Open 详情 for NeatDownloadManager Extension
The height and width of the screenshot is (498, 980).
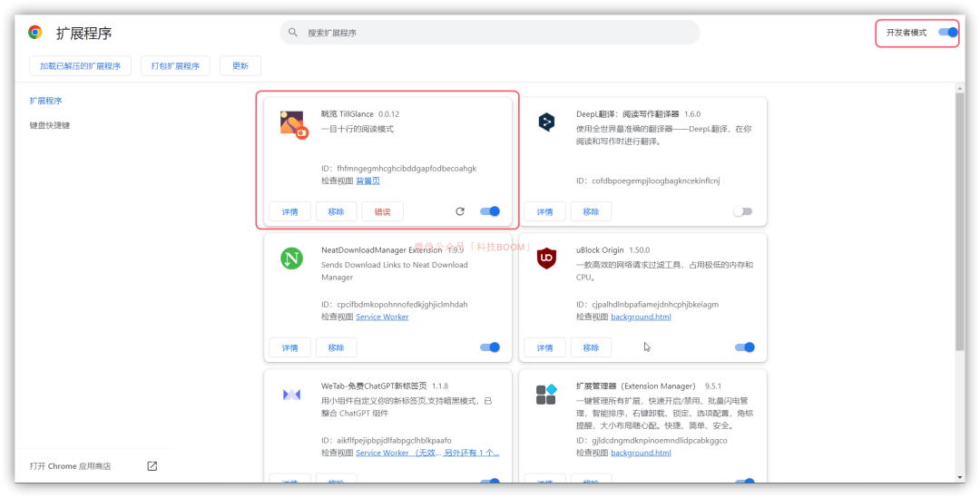pos(290,347)
